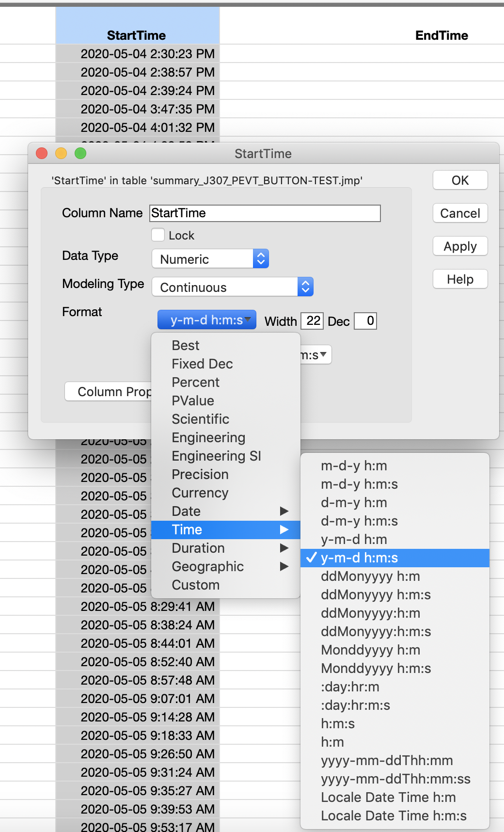This screenshot has width=504, height=832.
Task: Open the Help button
Action: click(x=460, y=279)
